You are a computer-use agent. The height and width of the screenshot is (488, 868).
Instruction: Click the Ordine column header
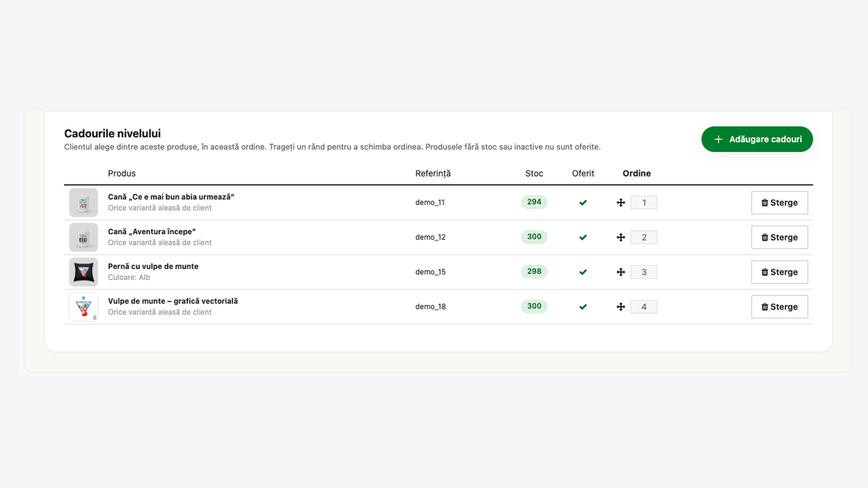tap(637, 173)
